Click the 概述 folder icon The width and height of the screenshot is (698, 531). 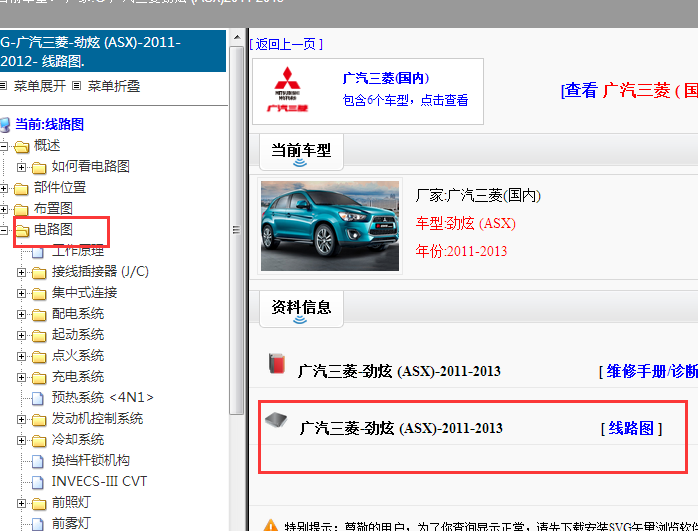(21, 146)
